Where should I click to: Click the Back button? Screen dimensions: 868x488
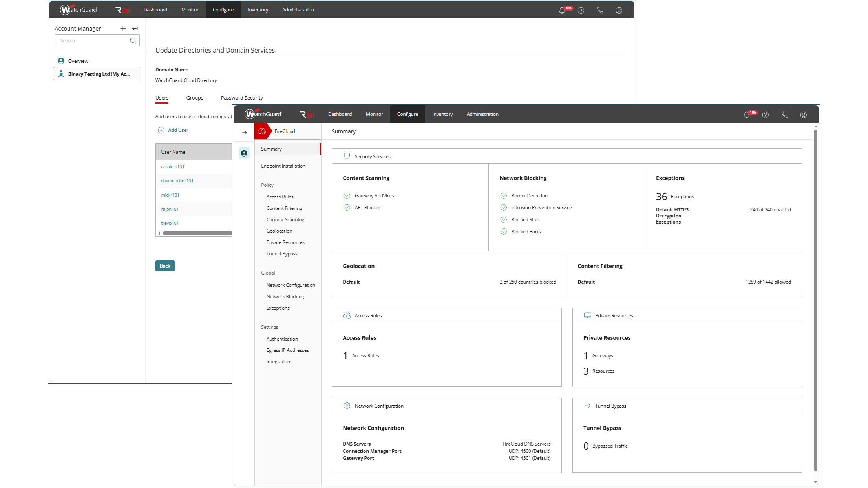pyautogui.click(x=165, y=266)
